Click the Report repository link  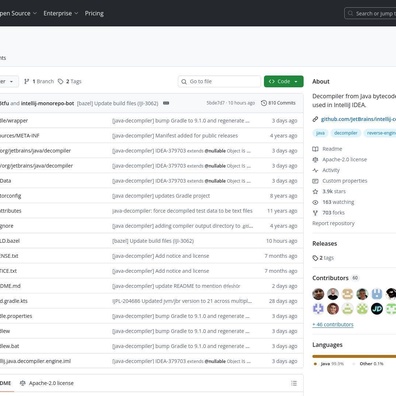(x=333, y=223)
